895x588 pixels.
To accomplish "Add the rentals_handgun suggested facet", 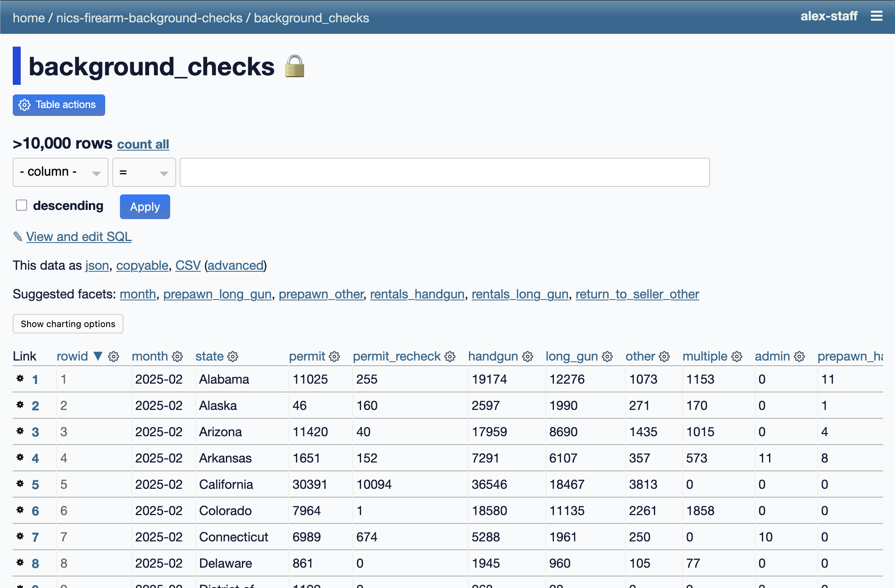I will click(417, 294).
